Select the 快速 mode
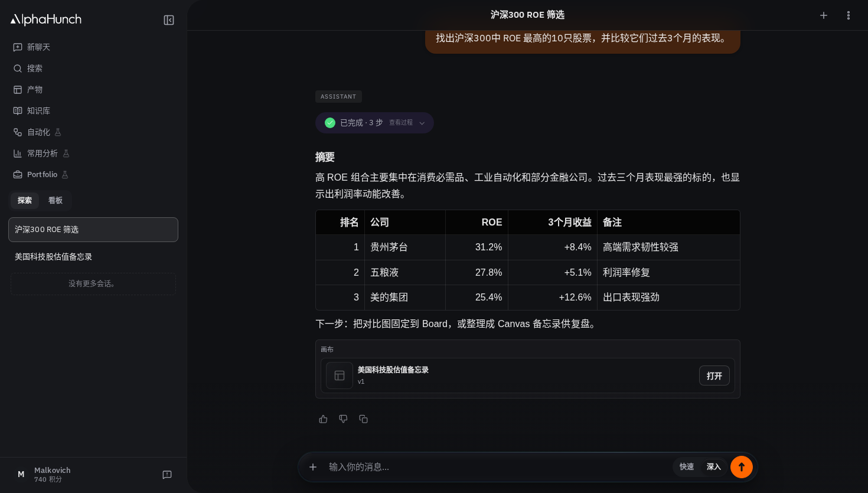Screen dimensions: 868x493 [x=687, y=467]
